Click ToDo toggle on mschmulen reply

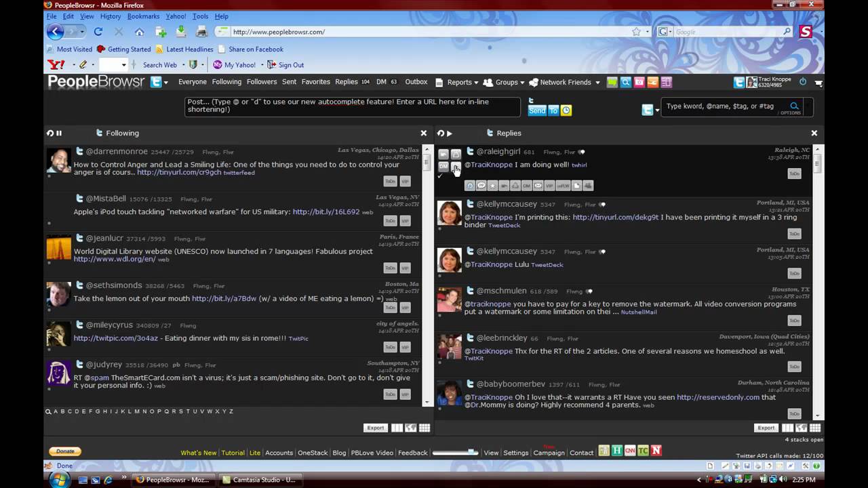point(794,320)
